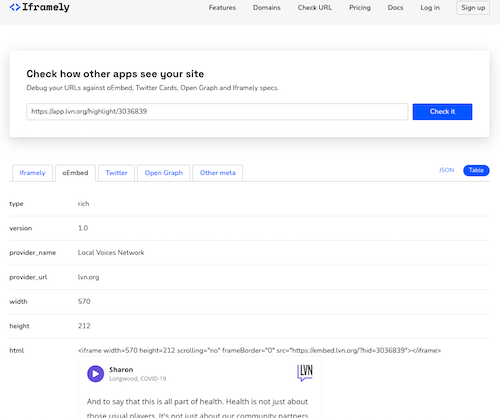Click 'Longwood, COVID-19' subtitle
Viewport: 500px width, 418px height.
[x=137, y=379]
